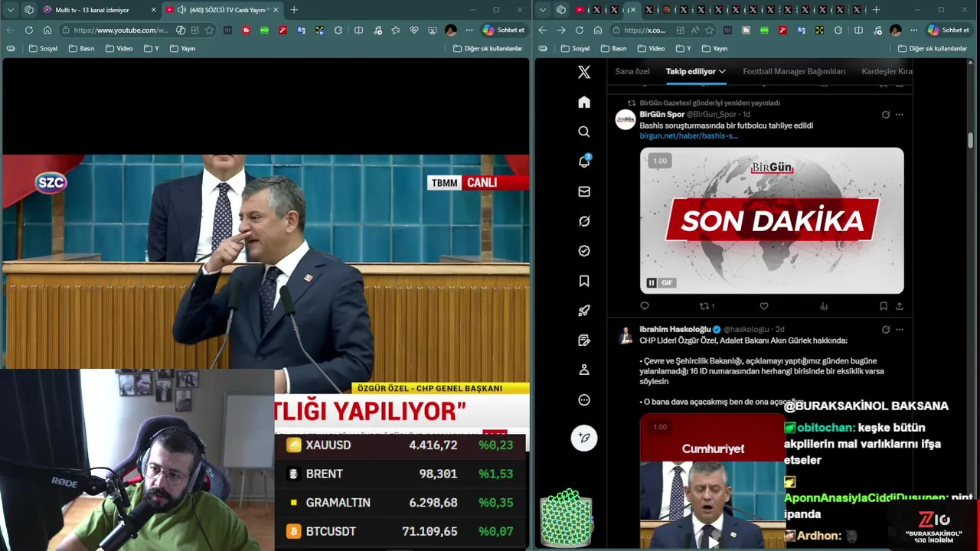The height and width of the screenshot is (551, 980).
Task: Open X notifications bell icon
Action: pos(584,161)
